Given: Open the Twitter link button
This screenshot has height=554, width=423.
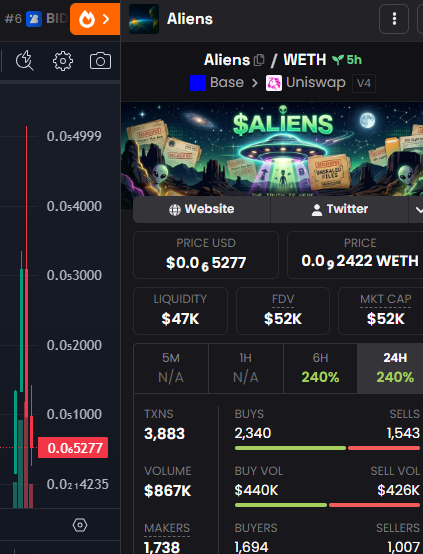Looking at the screenshot, I should (340, 209).
